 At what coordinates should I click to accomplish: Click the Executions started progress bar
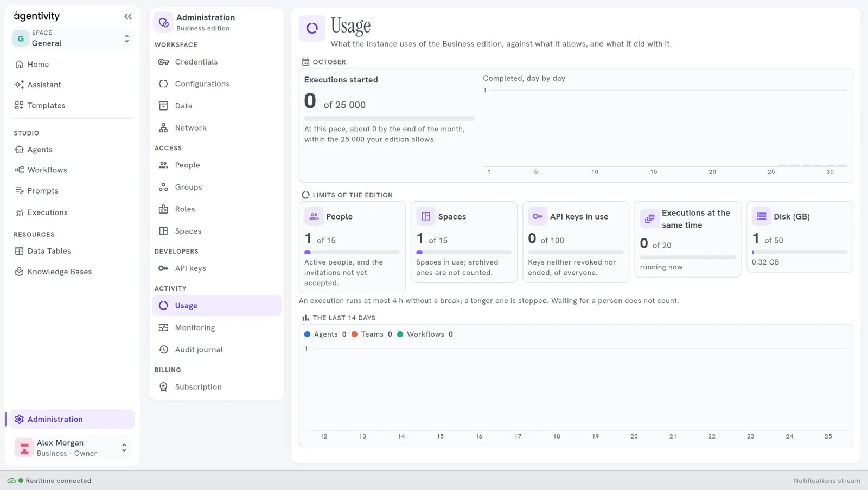pos(390,118)
